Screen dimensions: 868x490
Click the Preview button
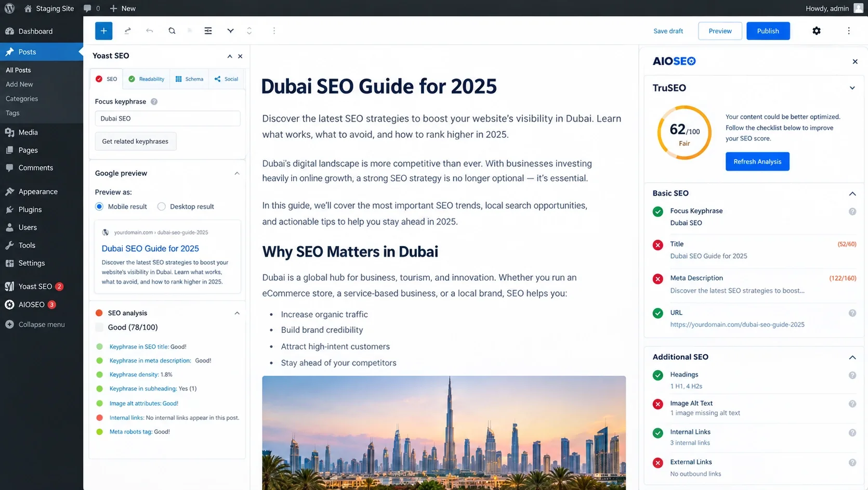pos(720,31)
